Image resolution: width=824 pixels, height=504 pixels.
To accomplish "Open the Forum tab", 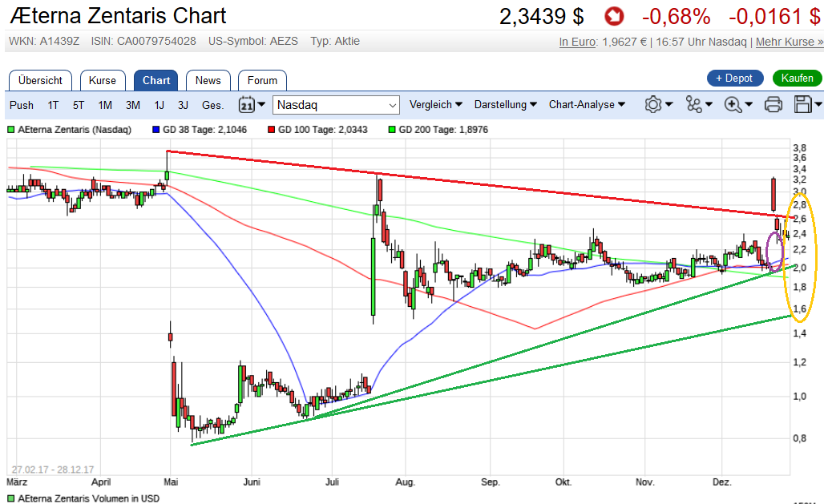I will [262, 80].
